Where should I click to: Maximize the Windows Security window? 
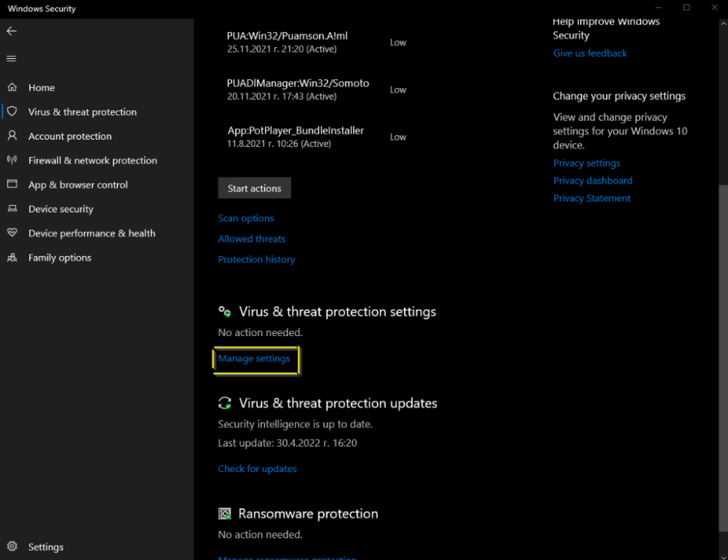[686, 7]
